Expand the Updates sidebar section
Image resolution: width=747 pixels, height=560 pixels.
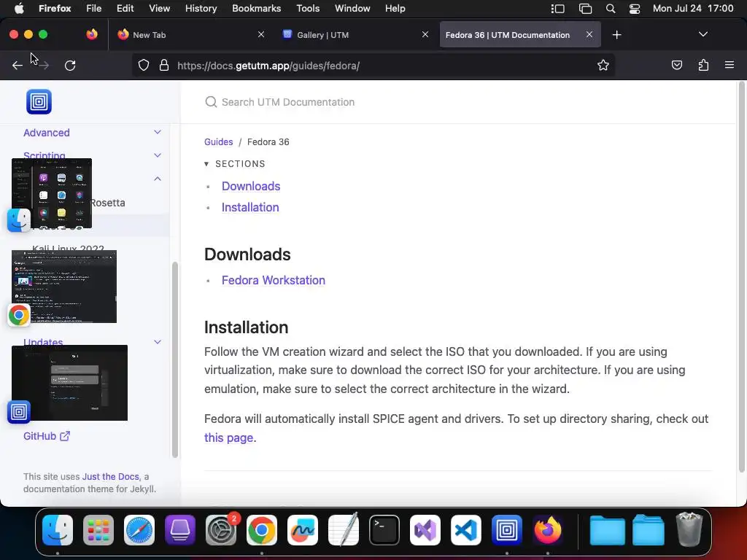click(x=158, y=342)
